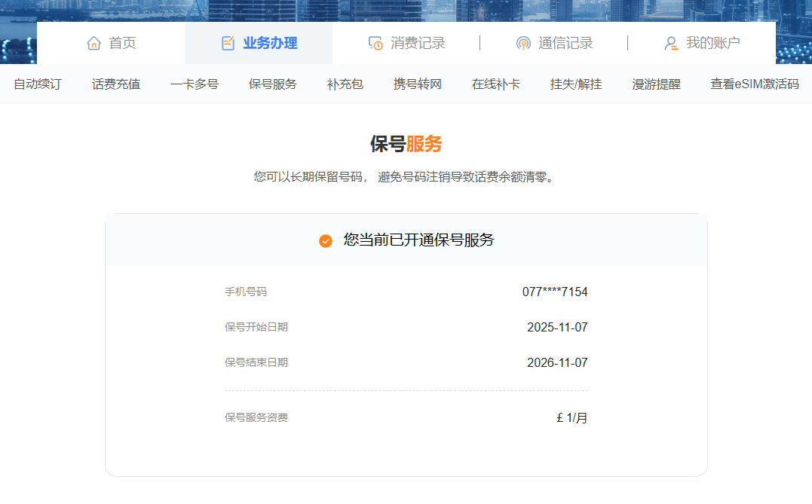Click the 通信记录 signal icon
Viewport: 812px width, 504px height.
[523, 43]
